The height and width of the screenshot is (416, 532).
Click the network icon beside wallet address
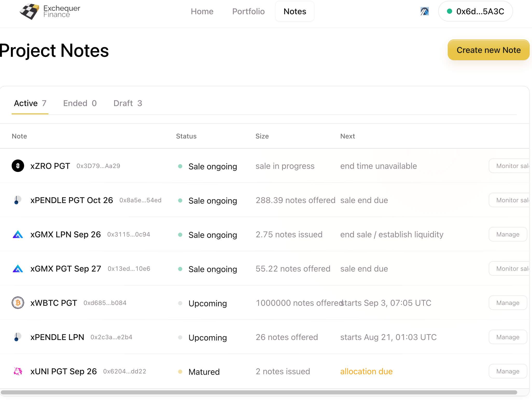(x=424, y=11)
